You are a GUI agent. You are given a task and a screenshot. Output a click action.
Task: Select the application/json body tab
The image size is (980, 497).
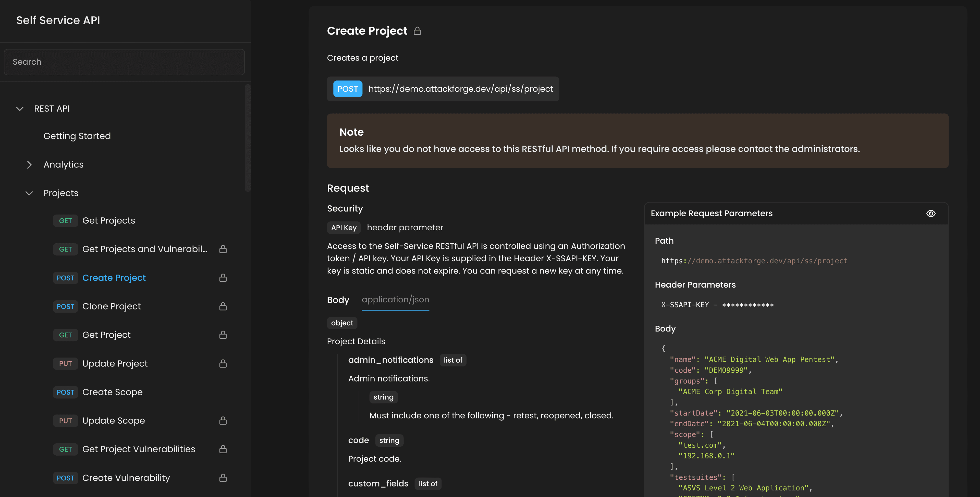[x=395, y=300]
